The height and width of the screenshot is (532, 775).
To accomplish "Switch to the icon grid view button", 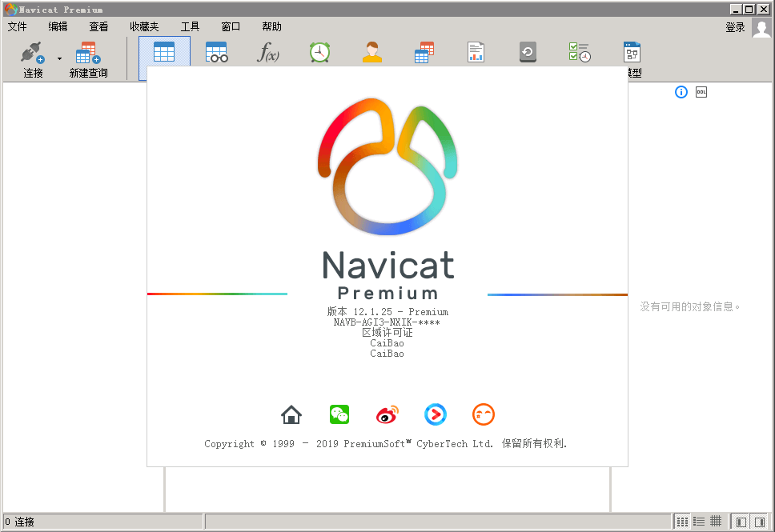I will pyautogui.click(x=682, y=522).
